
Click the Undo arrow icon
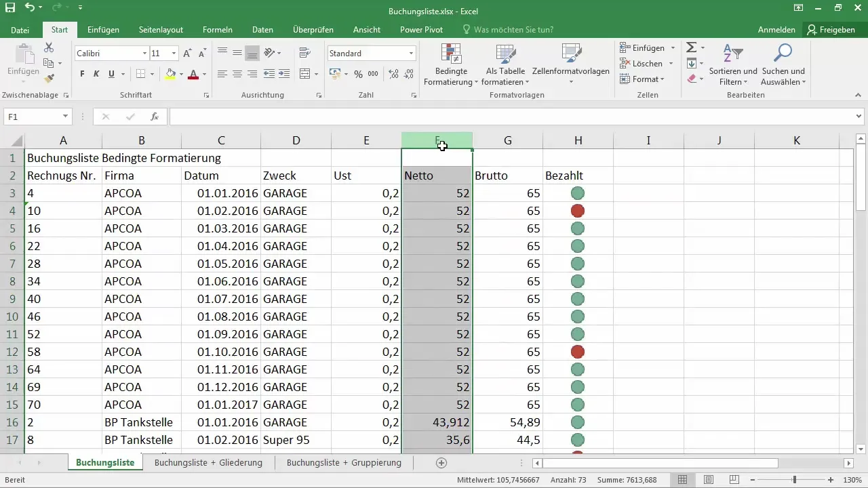pyautogui.click(x=30, y=8)
